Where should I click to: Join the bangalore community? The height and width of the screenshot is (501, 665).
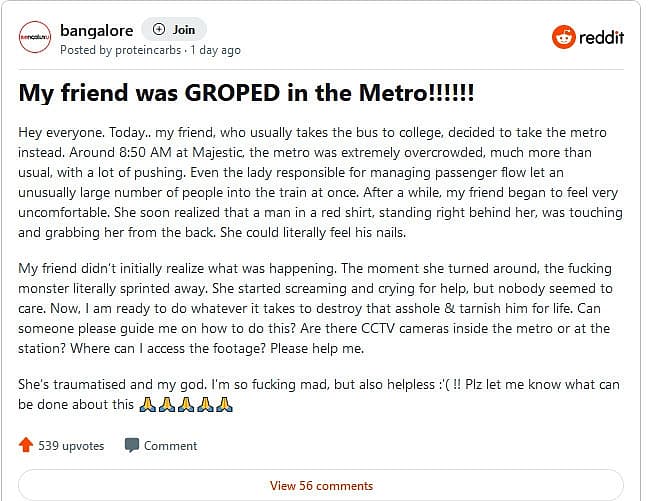pyautogui.click(x=174, y=29)
